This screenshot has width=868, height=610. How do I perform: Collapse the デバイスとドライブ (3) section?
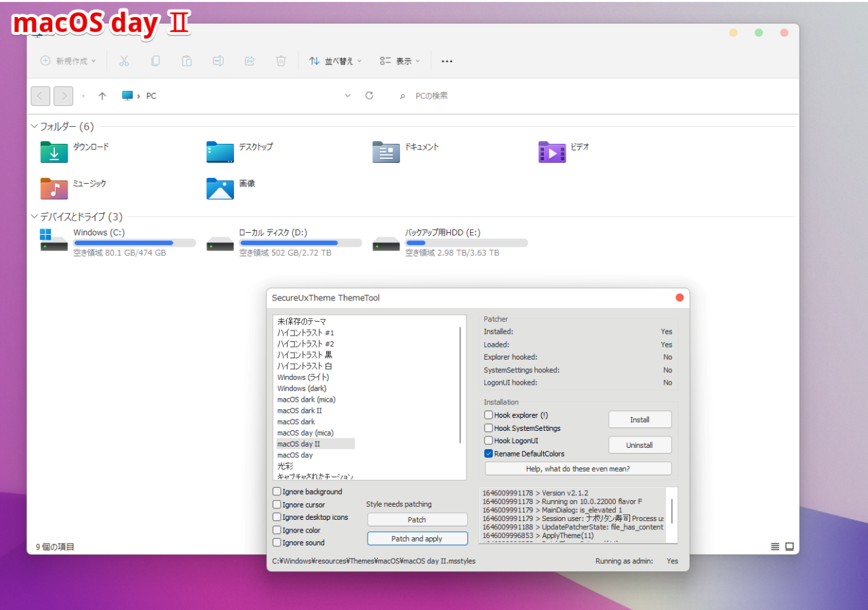pyautogui.click(x=35, y=216)
